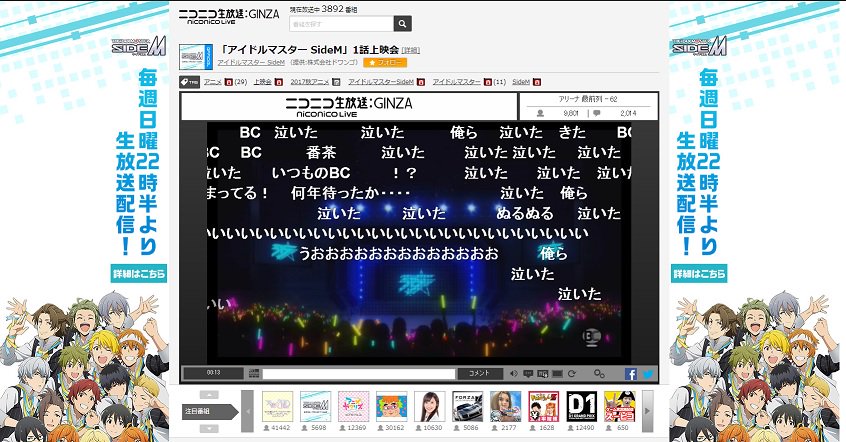Open dictionary icon next to SideM tag
The width and height of the screenshot is (846, 442).
[537, 82]
